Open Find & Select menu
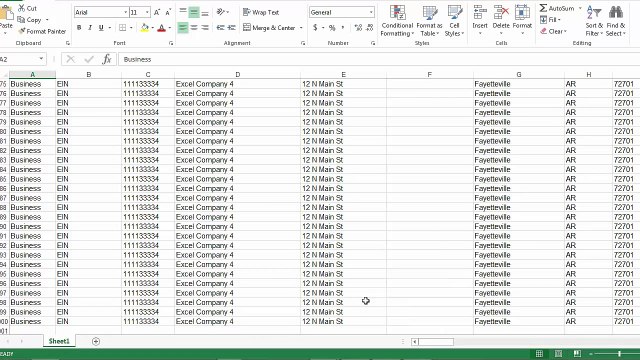The height and width of the screenshot is (360, 640). click(616, 21)
